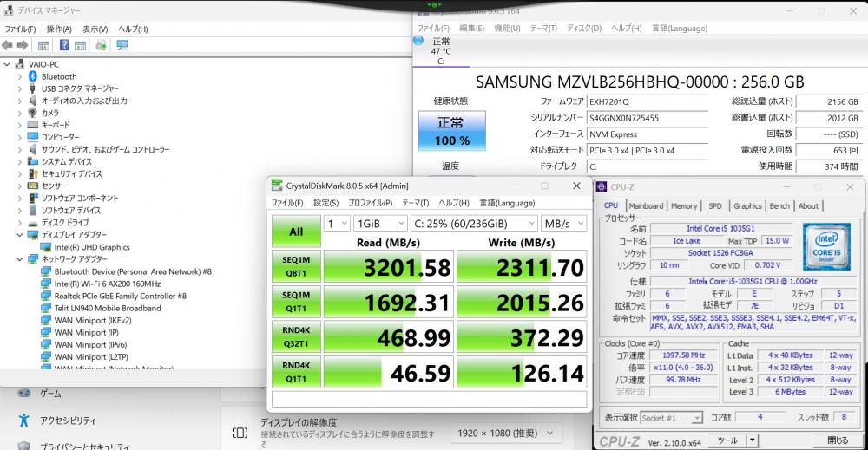The height and width of the screenshot is (450, 868).
Task: Select WAN Miniport (IKEv2) entry
Action: 93,320
